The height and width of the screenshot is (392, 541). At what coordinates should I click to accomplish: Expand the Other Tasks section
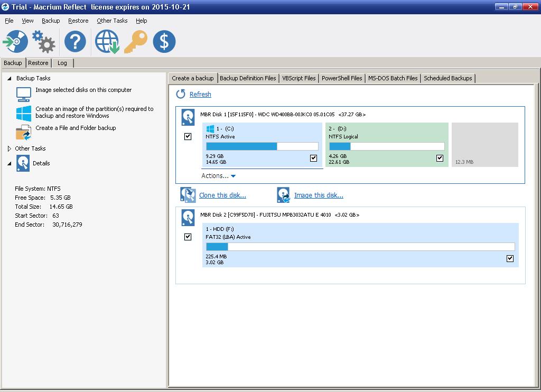point(10,149)
